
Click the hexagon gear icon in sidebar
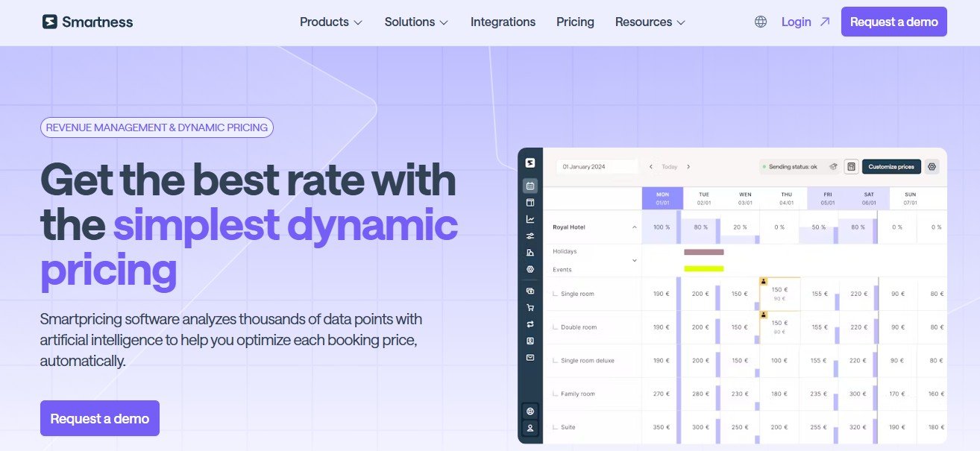click(530, 269)
